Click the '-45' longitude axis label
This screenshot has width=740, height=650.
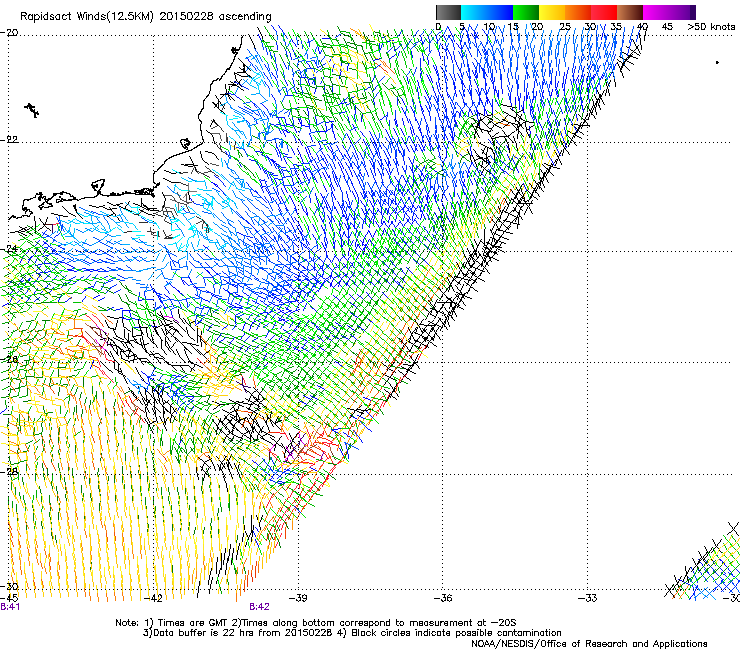point(9,598)
